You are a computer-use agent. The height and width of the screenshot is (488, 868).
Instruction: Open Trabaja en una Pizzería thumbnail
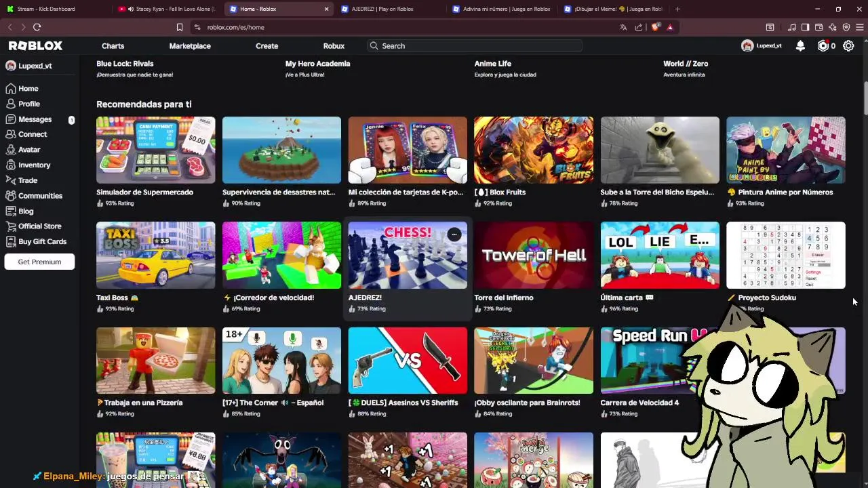[x=156, y=361]
